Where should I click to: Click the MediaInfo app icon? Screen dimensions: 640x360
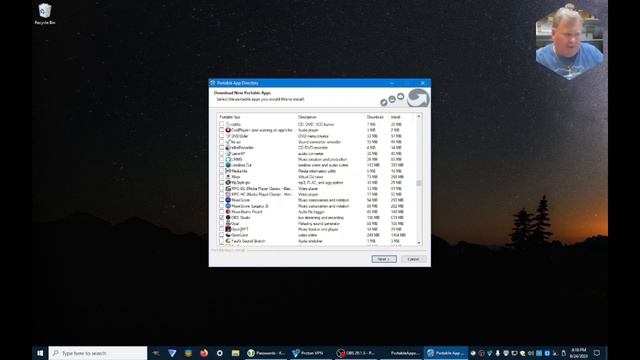click(228, 171)
